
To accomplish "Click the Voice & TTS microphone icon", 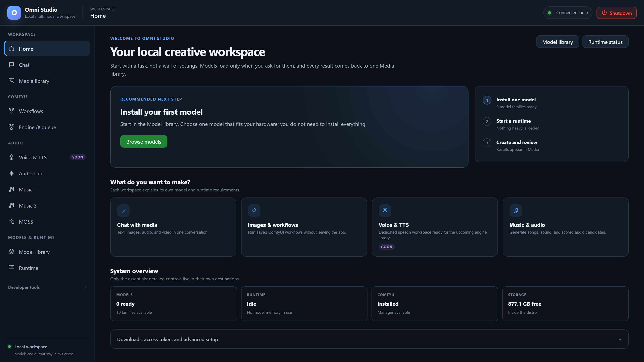I will point(11,157).
